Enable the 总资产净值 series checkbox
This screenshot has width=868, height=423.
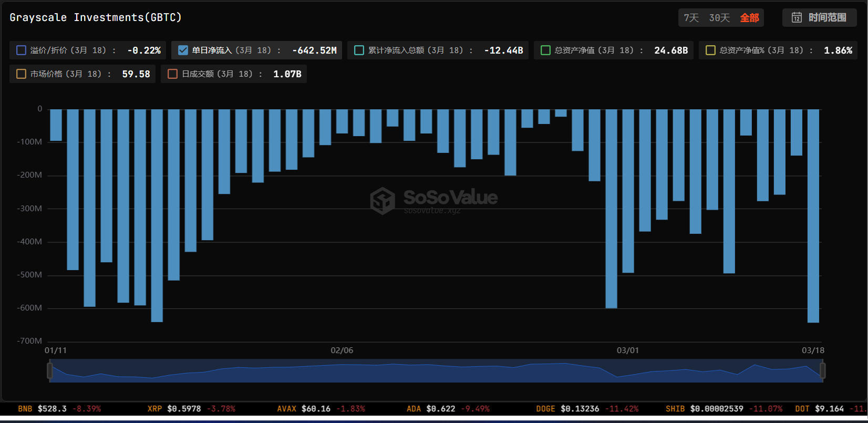[545, 50]
